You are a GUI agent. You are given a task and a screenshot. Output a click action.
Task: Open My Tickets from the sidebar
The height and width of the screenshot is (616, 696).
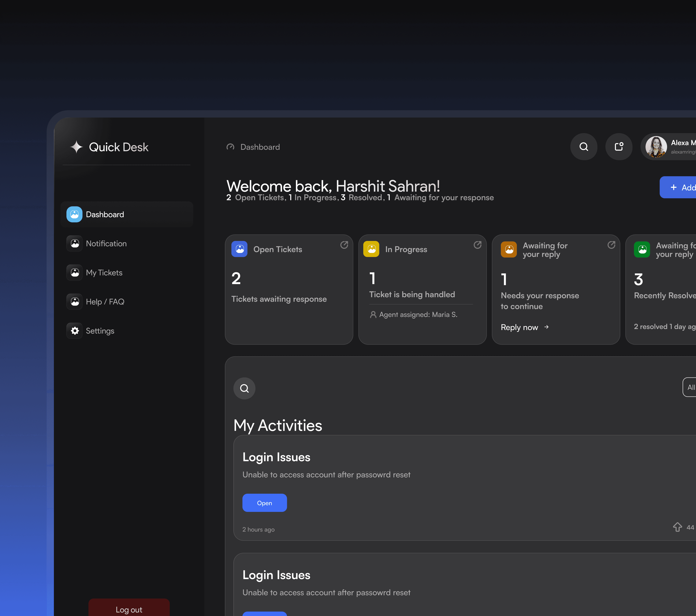(104, 272)
